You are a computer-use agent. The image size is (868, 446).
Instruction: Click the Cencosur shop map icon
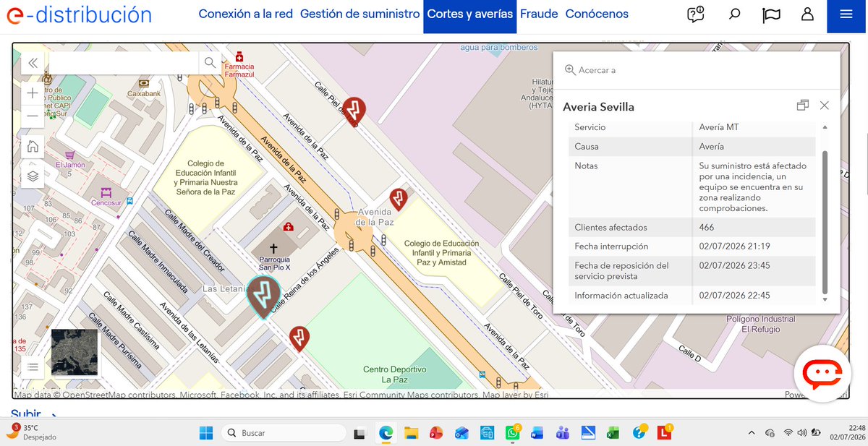click(106, 192)
